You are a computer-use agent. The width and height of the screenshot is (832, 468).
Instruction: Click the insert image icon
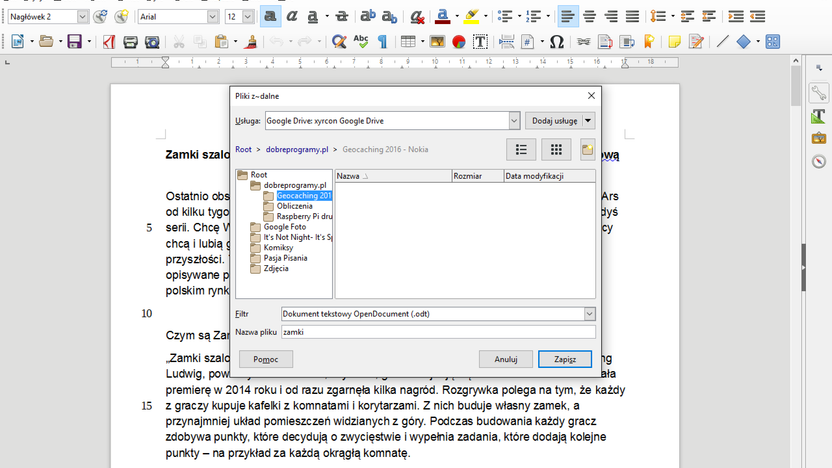click(437, 41)
